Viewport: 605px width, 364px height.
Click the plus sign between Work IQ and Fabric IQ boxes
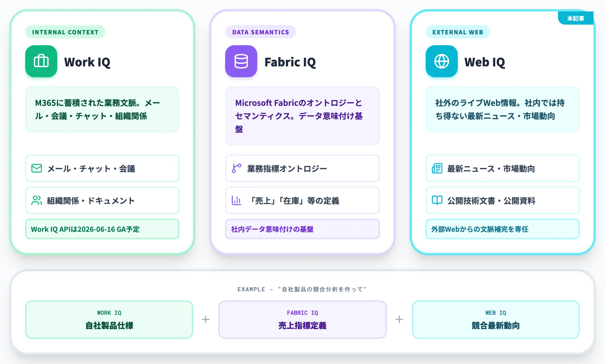(x=206, y=319)
